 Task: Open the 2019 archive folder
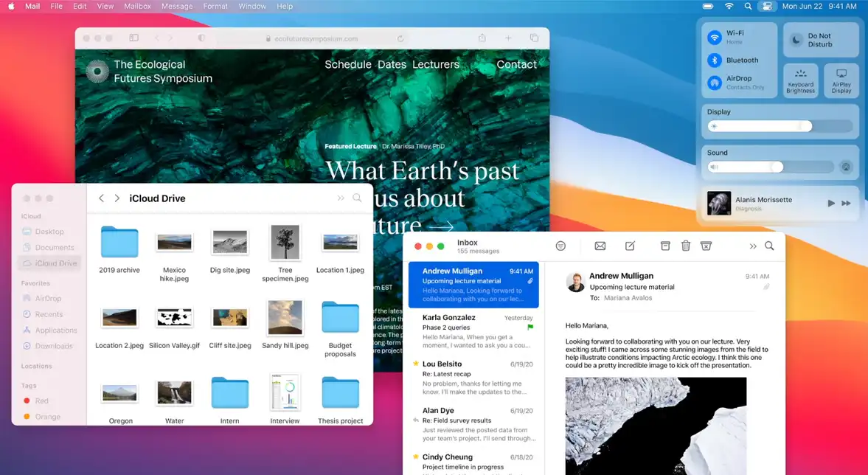pyautogui.click(x=119, y=242)
